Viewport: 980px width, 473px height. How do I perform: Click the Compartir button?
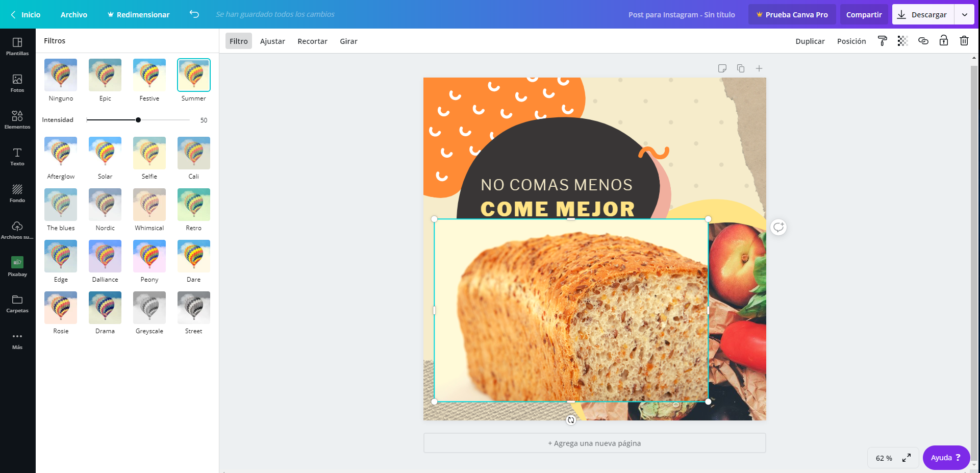(864, 14)
